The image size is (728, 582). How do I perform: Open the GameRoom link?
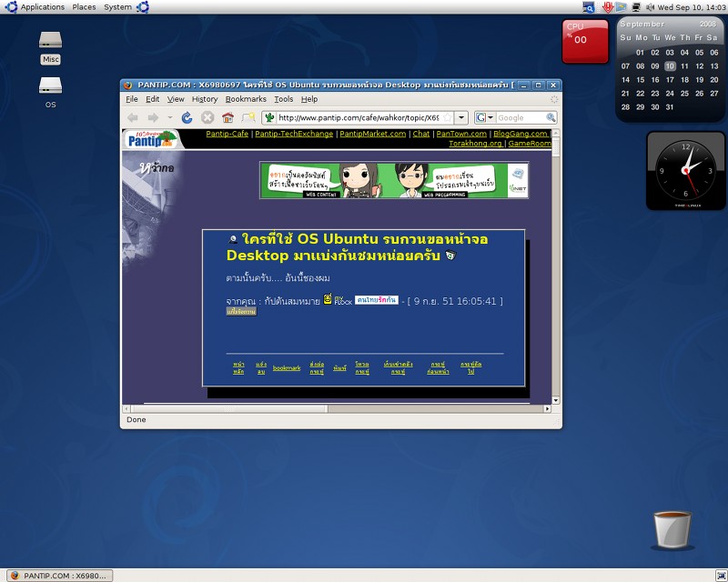point(530,144)
